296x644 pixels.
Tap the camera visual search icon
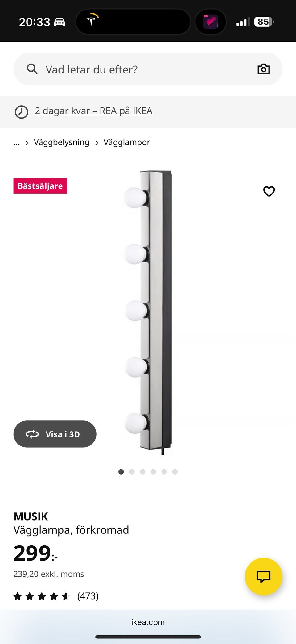264,69
